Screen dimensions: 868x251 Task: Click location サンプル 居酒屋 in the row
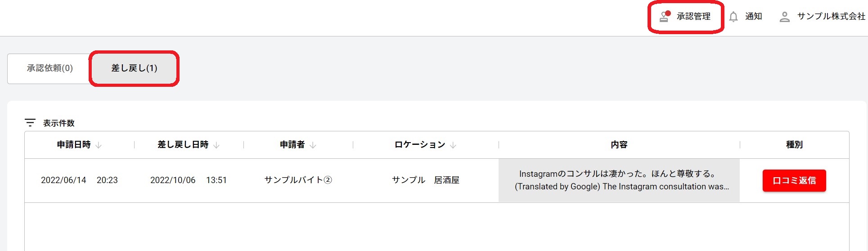coord(425,180)
